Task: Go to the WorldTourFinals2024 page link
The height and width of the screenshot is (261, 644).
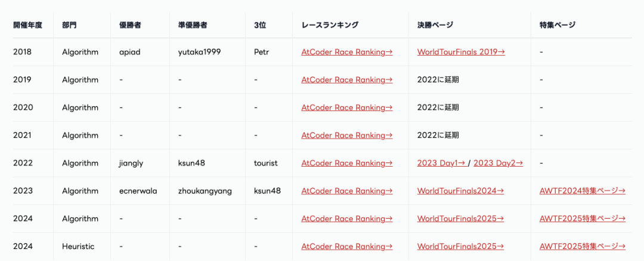Action: click(460, 191)
